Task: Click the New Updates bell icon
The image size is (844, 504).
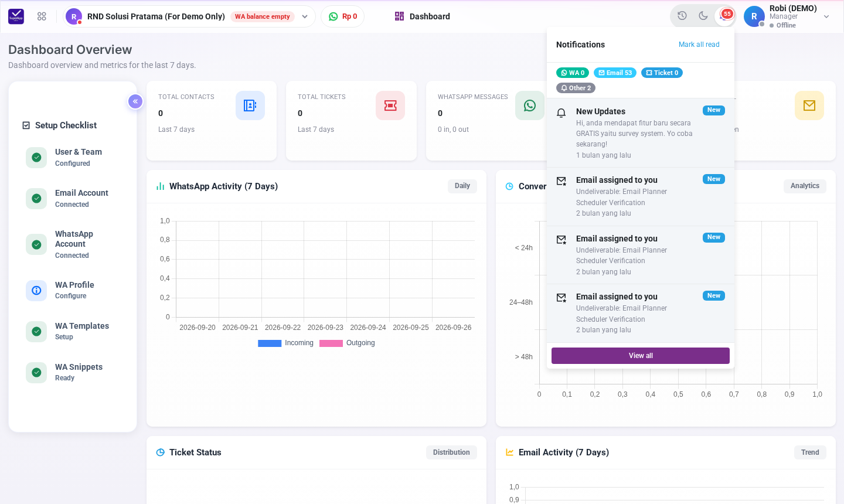Action: pyautogui.click(x=561, y=113)
